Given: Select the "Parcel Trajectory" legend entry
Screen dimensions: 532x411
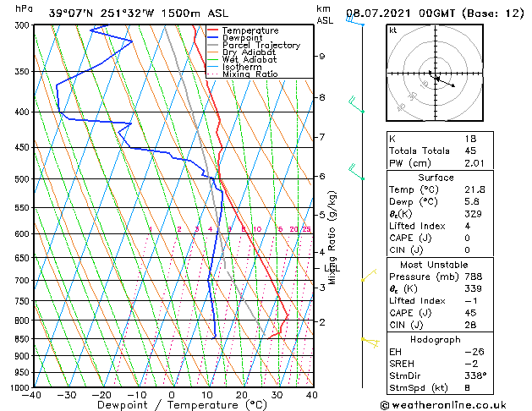Looking at the screenshot, I should (x=261, y=45).
